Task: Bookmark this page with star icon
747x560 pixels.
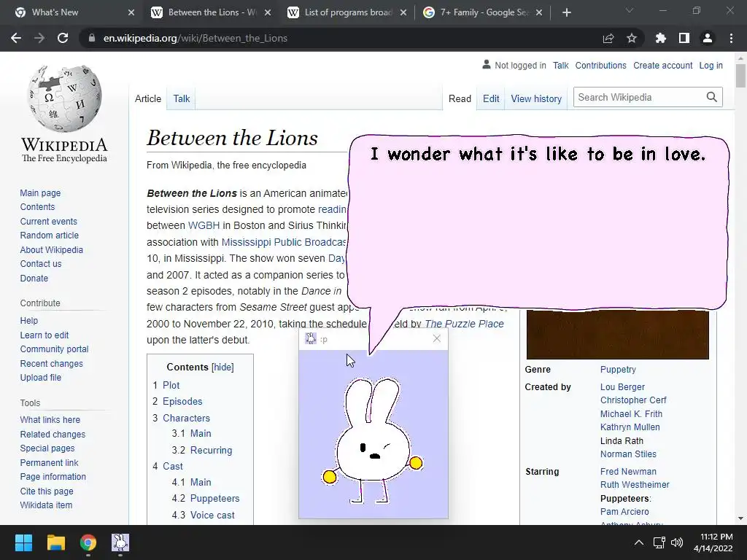Action: (632, 38)
